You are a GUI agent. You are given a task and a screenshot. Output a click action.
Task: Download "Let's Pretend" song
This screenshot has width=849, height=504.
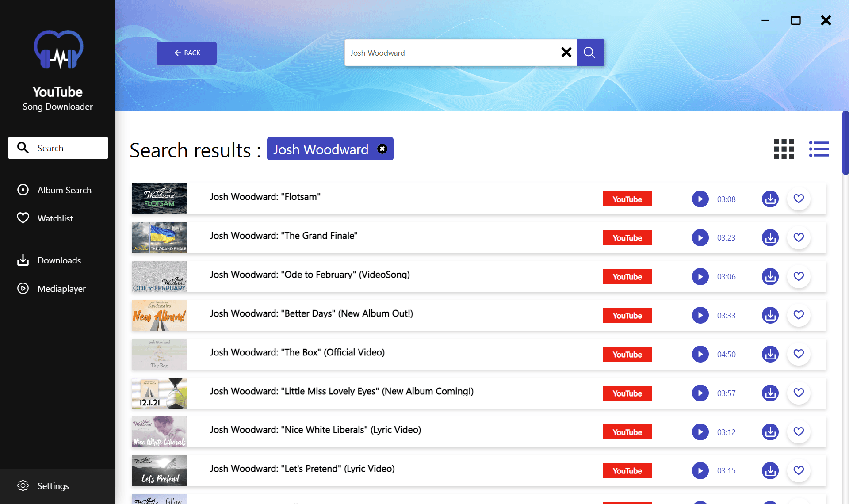coord(770,471)
